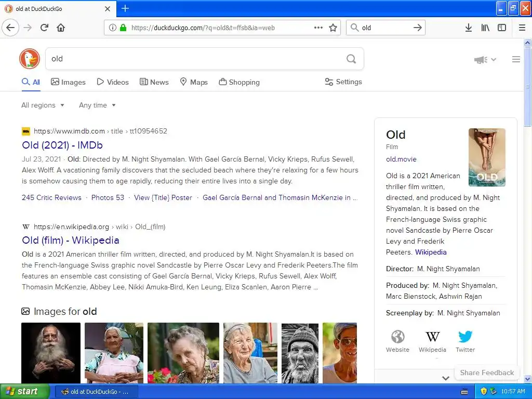Open the Firefox home page
532x399 pixels.
61,28
